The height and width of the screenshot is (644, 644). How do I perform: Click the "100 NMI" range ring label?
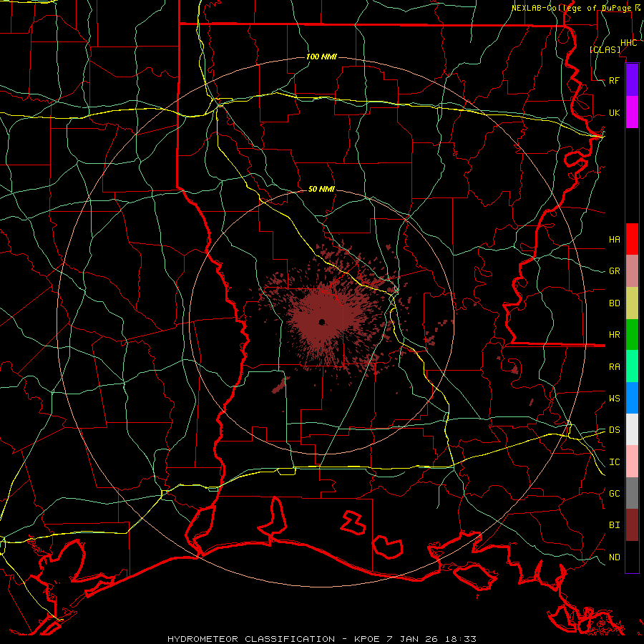point(321,57)
